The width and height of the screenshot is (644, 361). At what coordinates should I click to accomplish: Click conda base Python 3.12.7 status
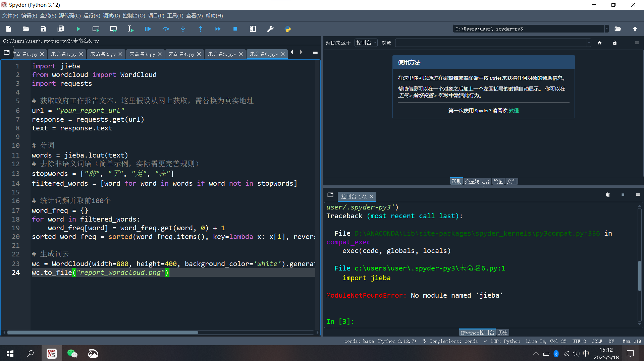click(x=380, y=341)
